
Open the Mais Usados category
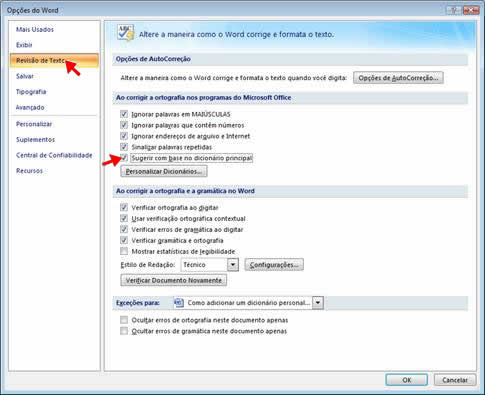[35, 30]
